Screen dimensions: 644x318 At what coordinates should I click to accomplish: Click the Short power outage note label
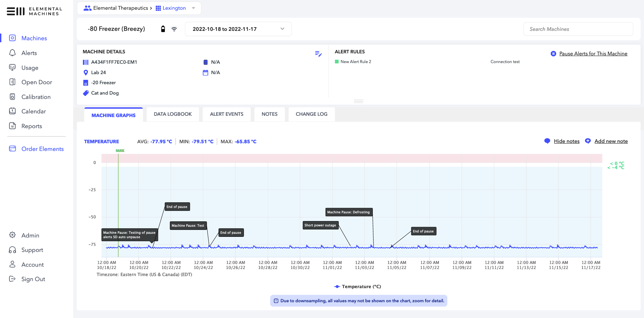(x=320, y=225)
